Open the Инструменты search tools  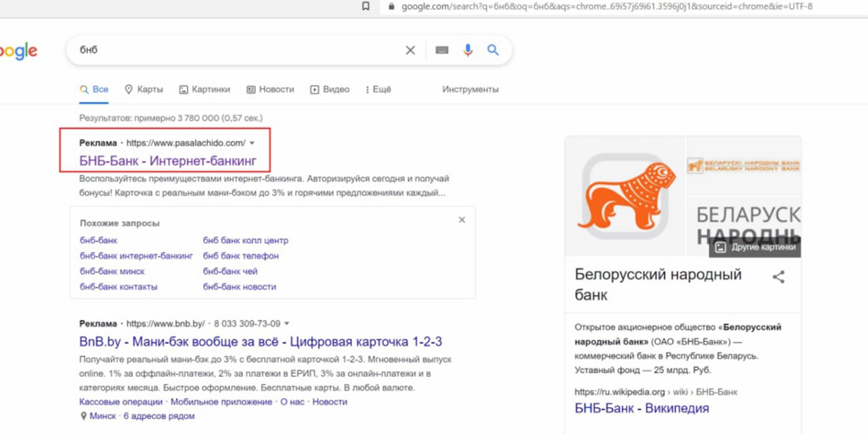pyautogui.click(x=470, y=89)
